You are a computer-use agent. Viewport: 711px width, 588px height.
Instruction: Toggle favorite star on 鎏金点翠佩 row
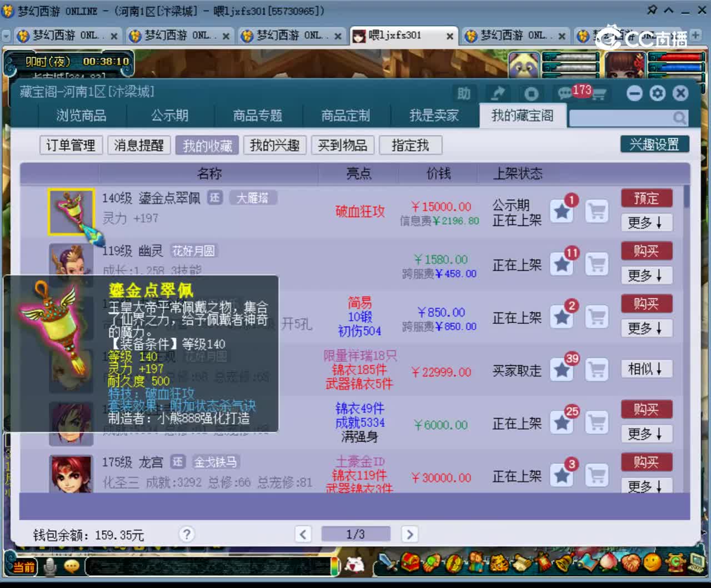point(562,211)
